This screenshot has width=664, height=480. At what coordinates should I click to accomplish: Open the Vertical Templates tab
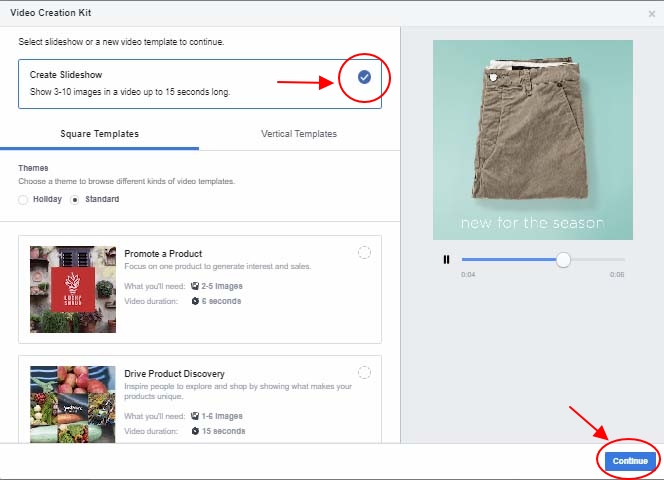click(x=299, y=134)
